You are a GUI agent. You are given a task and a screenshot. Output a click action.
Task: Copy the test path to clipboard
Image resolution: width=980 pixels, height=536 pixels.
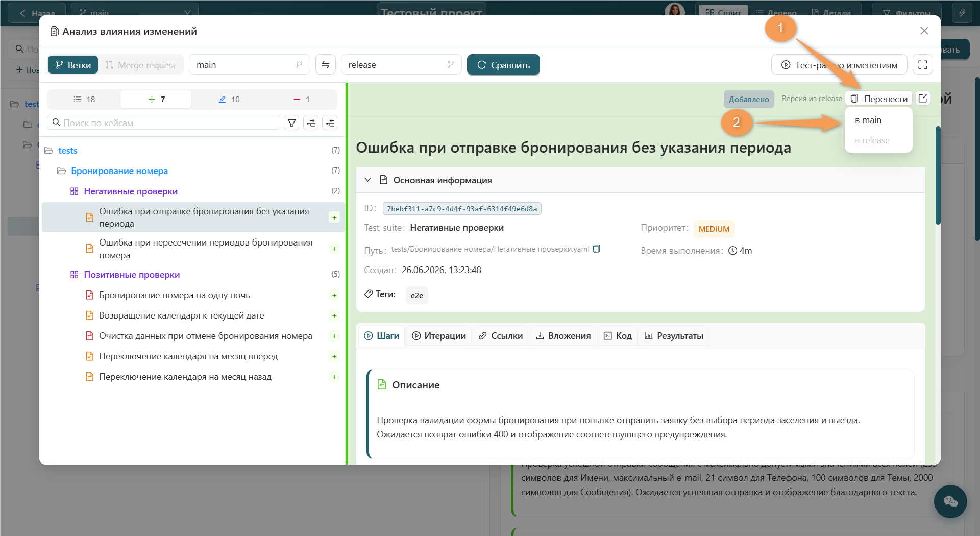tap(596, 249)
